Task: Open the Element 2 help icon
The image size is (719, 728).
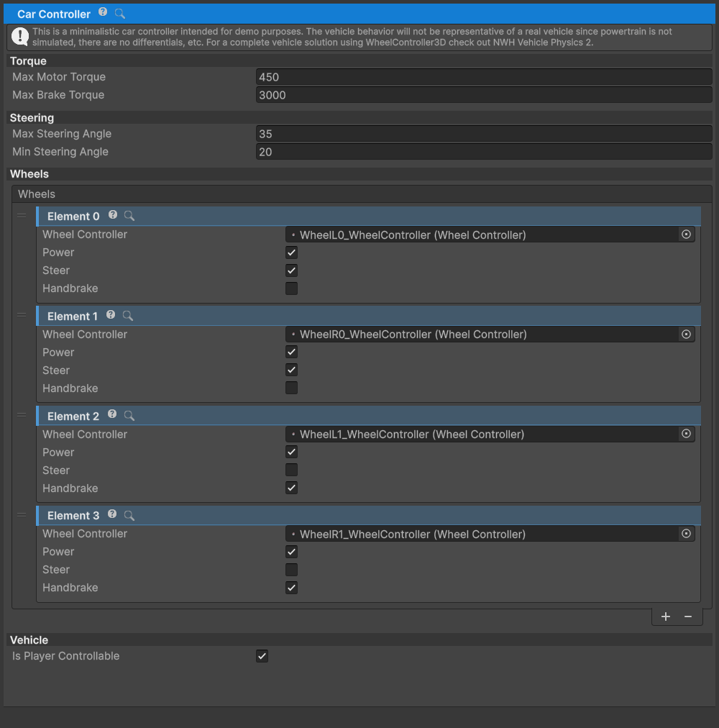Action: point(112,414)
